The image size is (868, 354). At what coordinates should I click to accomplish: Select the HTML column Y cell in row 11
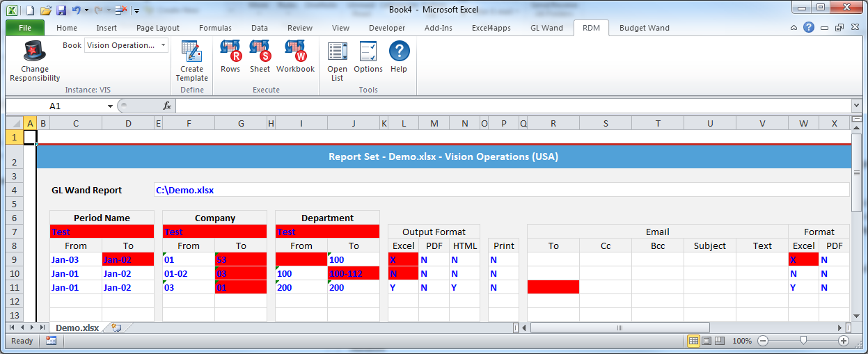[464, 287]
